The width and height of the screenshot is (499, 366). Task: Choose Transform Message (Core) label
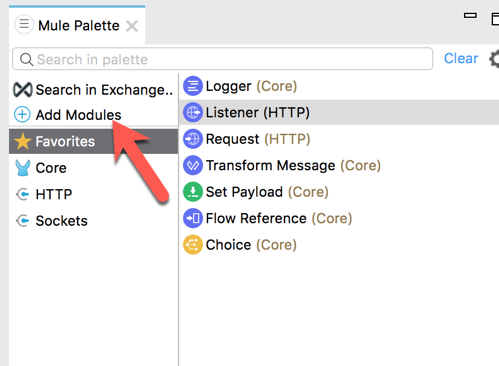click(293, 166)
